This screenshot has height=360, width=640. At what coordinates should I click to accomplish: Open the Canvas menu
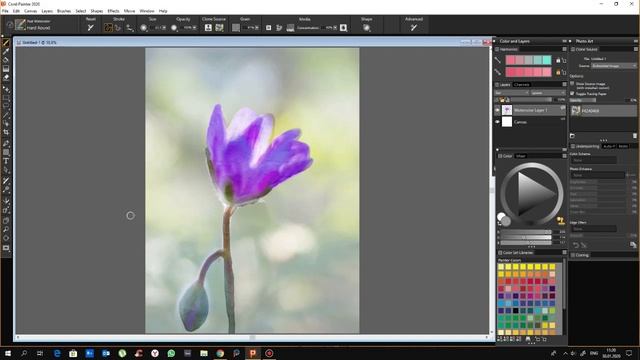(31, 11)
